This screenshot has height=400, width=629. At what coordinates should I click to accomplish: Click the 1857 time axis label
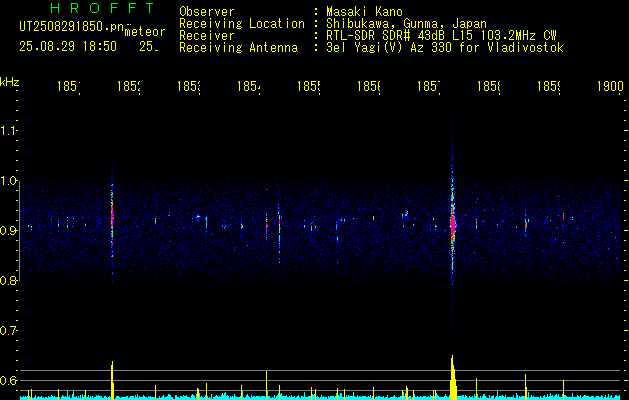(x=429, y=86)
